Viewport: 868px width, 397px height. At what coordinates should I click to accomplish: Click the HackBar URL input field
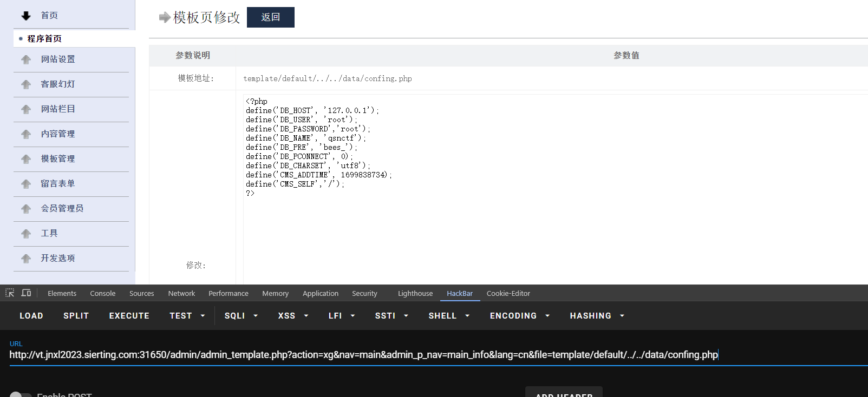tap(439, 355)
